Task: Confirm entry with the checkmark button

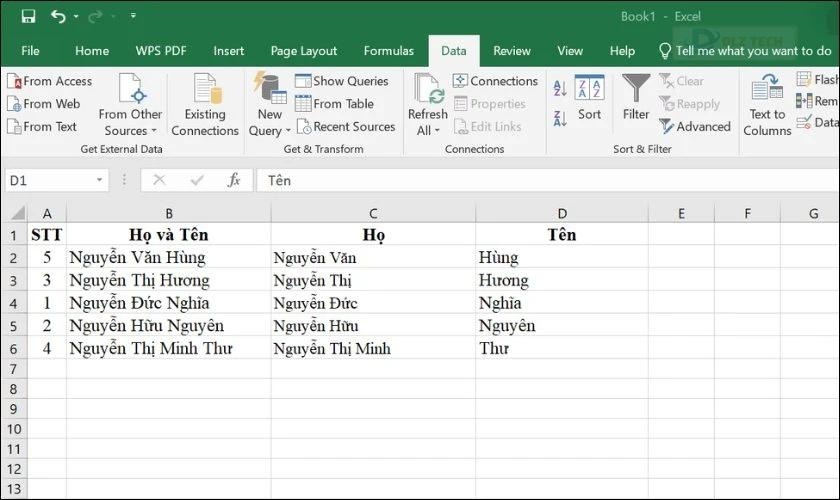Action: [197, 180]
